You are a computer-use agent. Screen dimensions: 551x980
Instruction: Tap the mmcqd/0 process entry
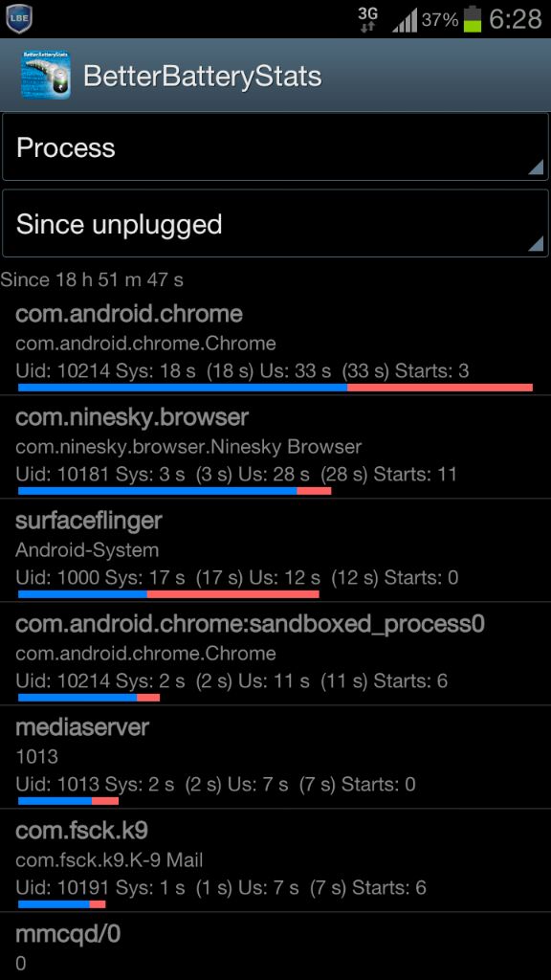click(x=275, y=947)
